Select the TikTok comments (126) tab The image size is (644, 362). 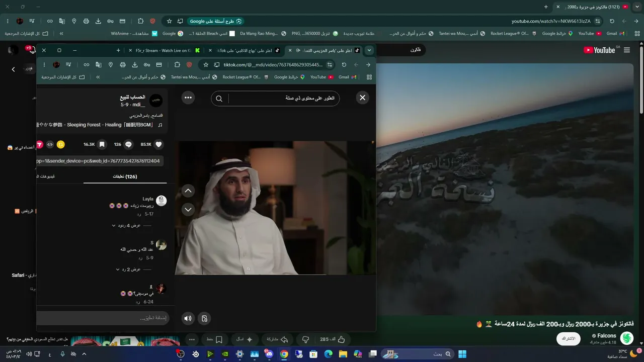click(x=125, y=176)
